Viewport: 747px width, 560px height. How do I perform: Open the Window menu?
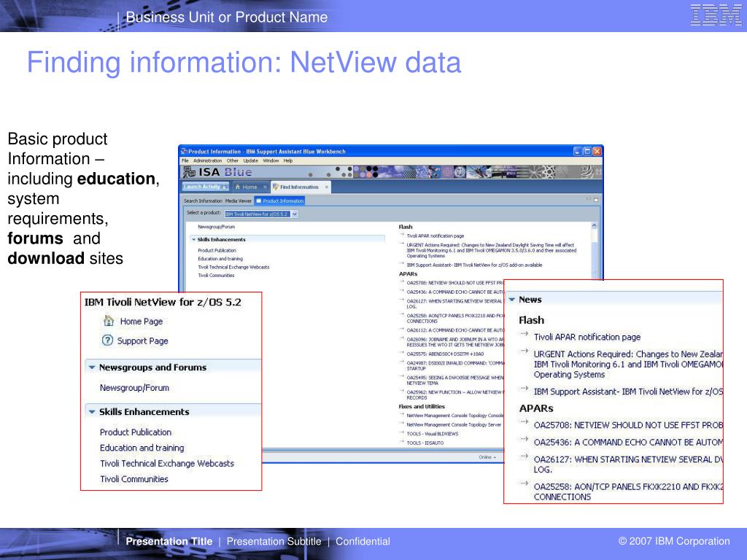[x=271, y=161]
